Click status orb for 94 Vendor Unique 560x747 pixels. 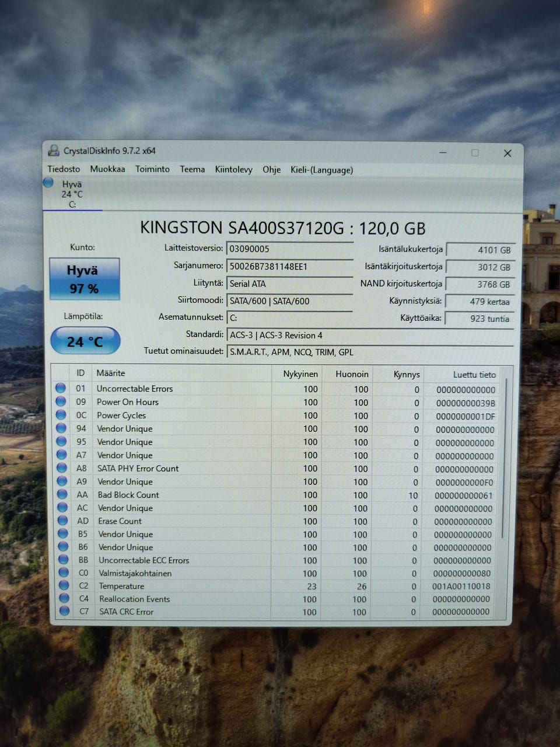tap(61, 428)
